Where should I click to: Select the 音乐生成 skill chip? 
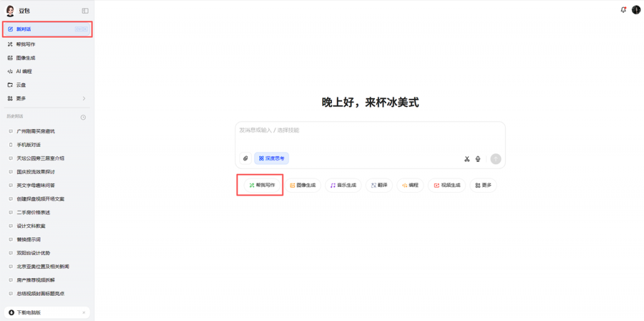point(343,186)
